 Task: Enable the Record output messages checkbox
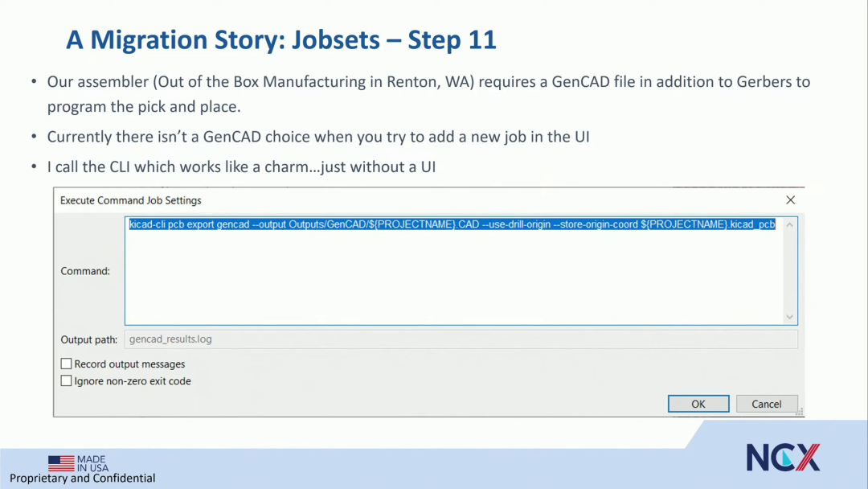[66, 364]
